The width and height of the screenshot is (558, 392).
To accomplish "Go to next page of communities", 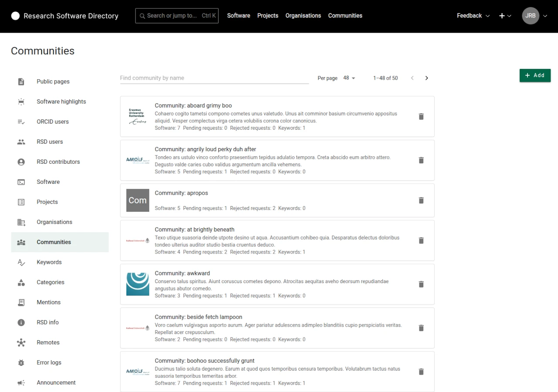I will (x=426, y=78).
